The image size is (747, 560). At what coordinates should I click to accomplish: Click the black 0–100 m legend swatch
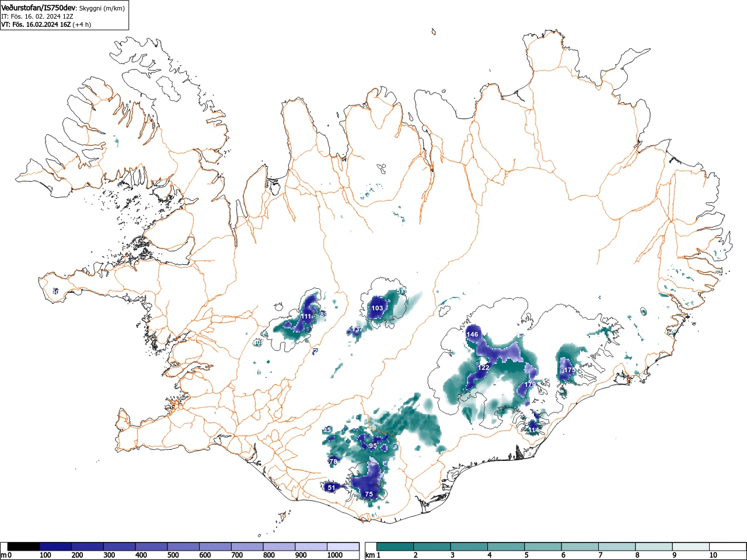tap(24, 547)
